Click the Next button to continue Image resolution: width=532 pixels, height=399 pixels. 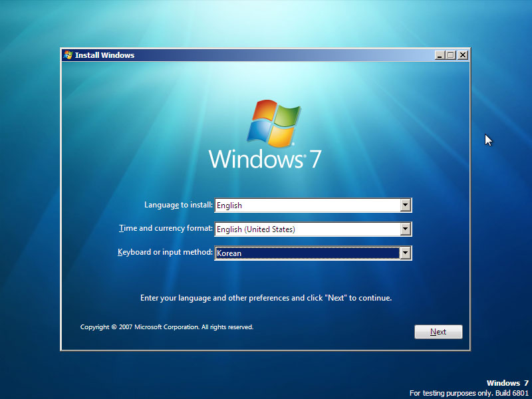[438, 332]
